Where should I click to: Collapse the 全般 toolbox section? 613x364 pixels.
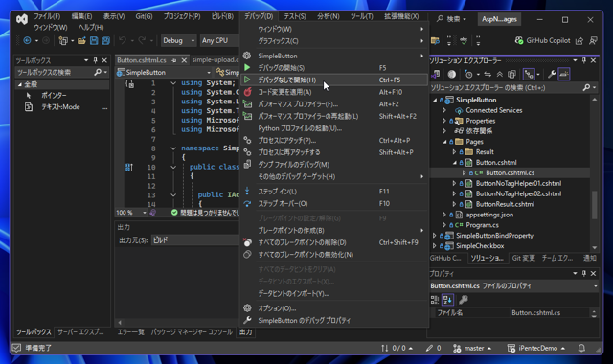[19, 84]
